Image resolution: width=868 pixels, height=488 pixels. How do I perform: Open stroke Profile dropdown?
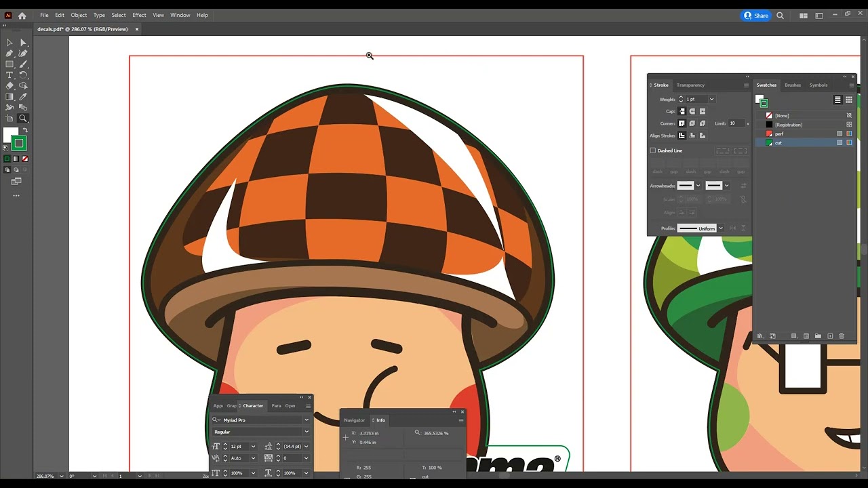coord(721,228)
